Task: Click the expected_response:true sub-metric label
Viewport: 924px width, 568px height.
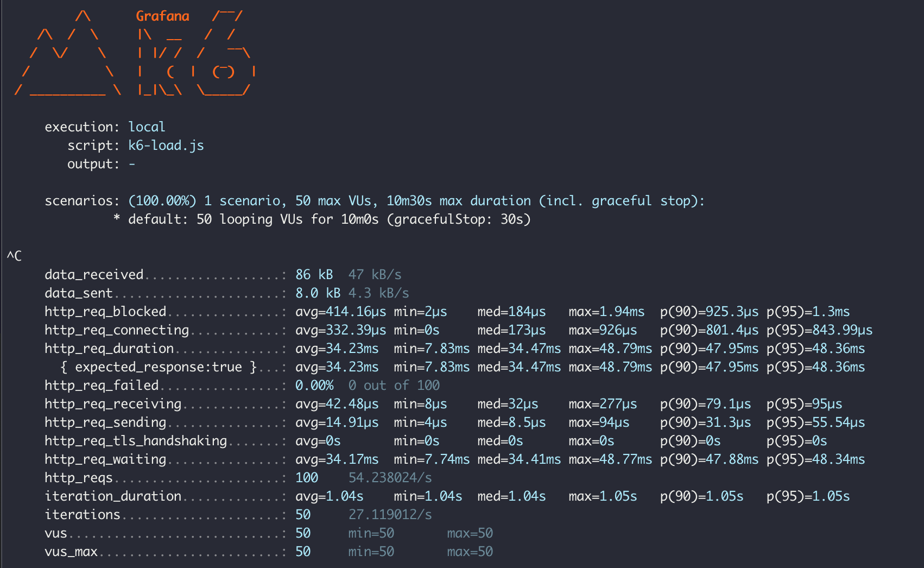Action: [159, 367]
